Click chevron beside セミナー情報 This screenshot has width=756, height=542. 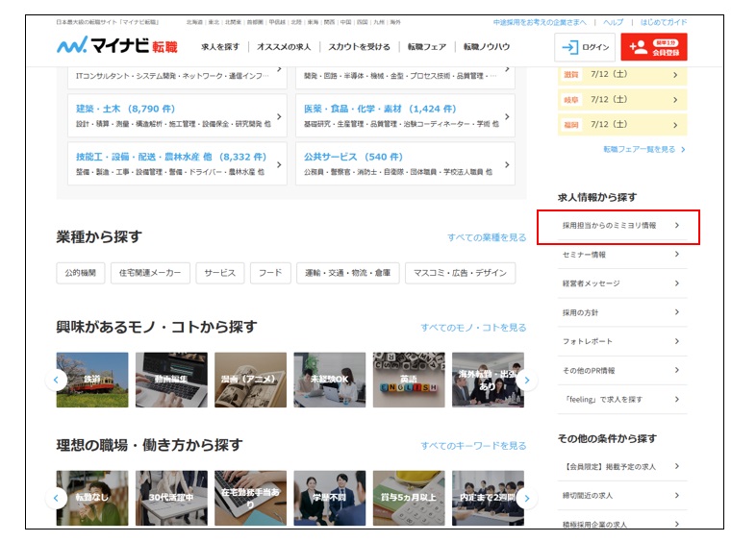(677, 255)
